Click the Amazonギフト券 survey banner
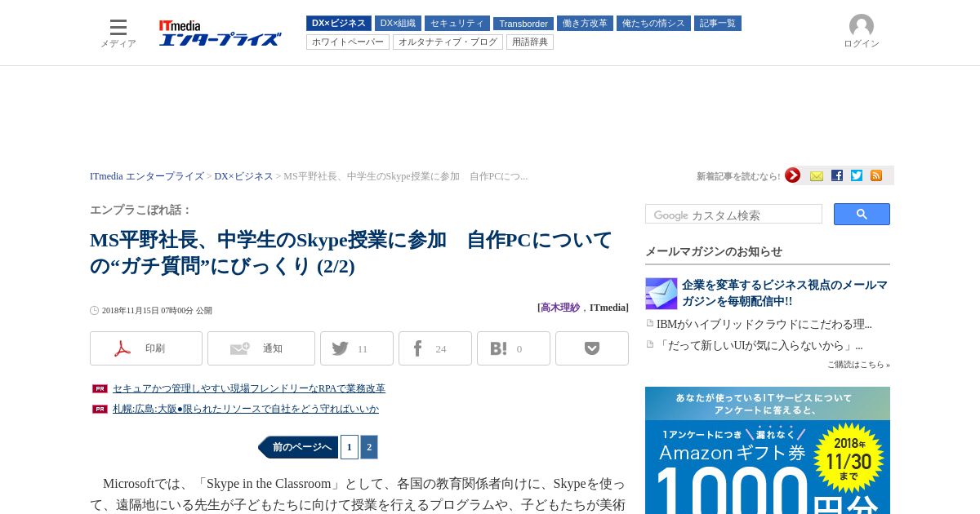The image size is (980, 514). (x=768, y=450)
